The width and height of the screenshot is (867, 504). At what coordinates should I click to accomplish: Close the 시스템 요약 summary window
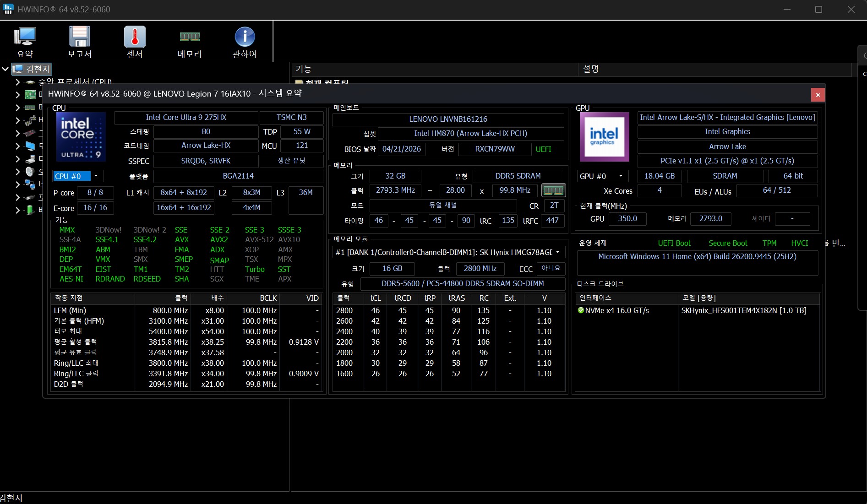click(x=818, y=95)
